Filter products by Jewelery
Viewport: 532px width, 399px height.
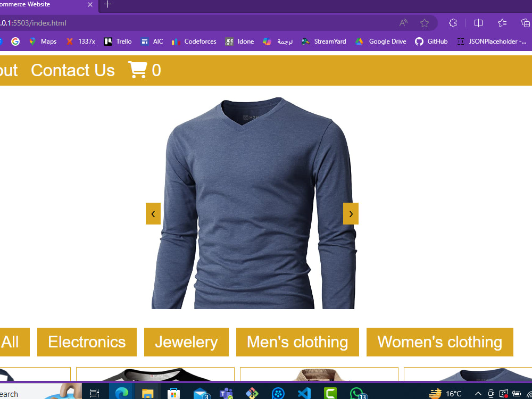tap(186, 342)
